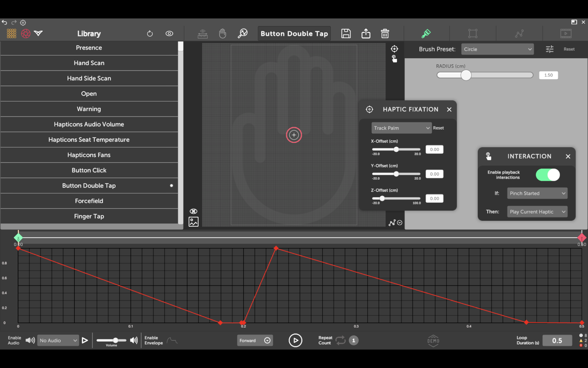Refresh the Library list
The image size is (588, 368).
pyautogui.click(x=150, y=34)
